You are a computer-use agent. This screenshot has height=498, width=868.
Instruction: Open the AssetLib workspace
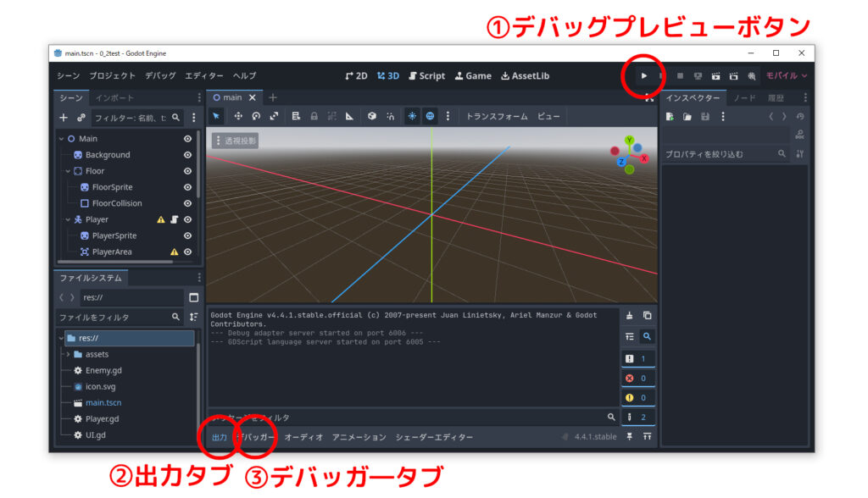[525, 76]
